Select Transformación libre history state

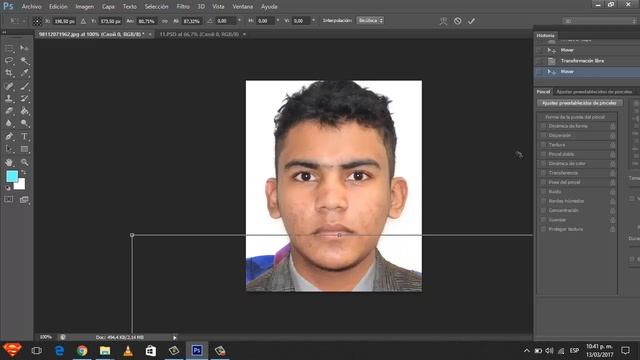[x=582, y=61]
